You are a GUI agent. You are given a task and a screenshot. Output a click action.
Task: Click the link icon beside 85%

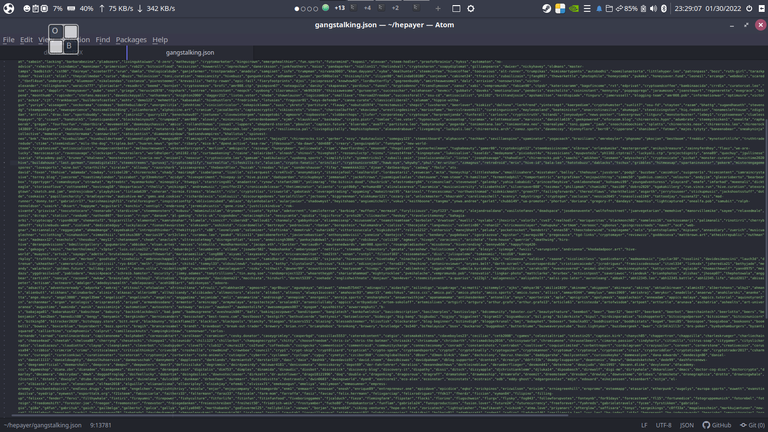(x=619, y=8)
